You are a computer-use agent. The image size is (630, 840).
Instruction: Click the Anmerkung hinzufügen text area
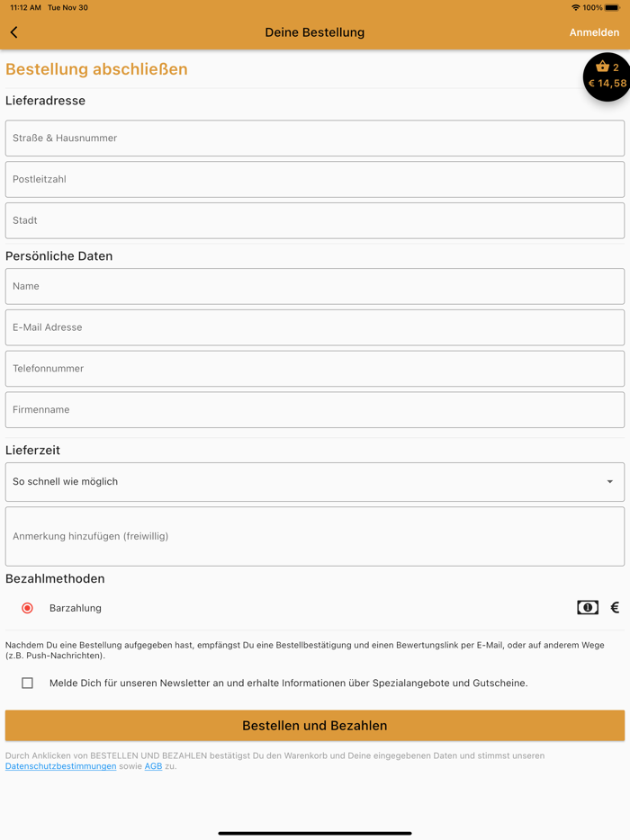[x=315, y=536]
